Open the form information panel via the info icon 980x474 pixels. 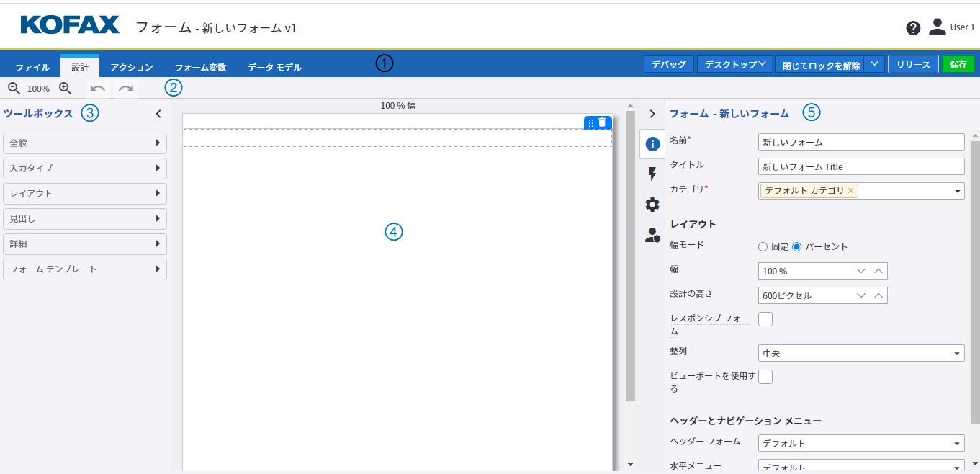(652, 144)
